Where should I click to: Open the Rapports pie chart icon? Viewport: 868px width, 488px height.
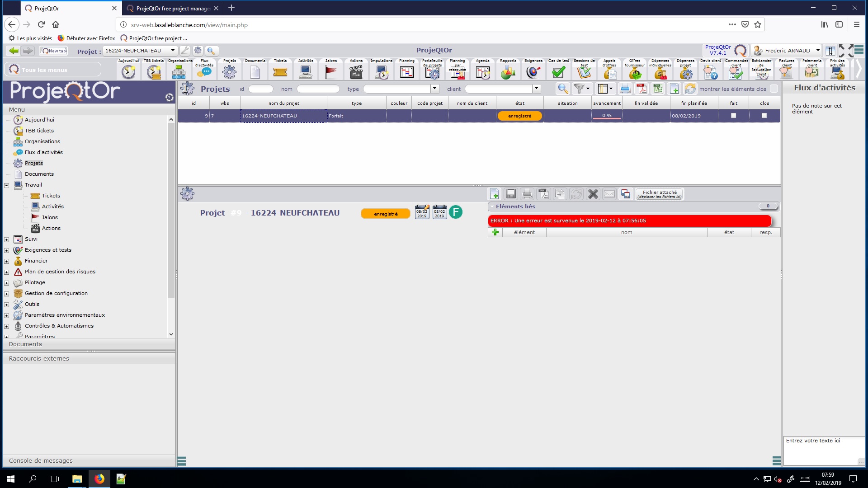(508, 71)
